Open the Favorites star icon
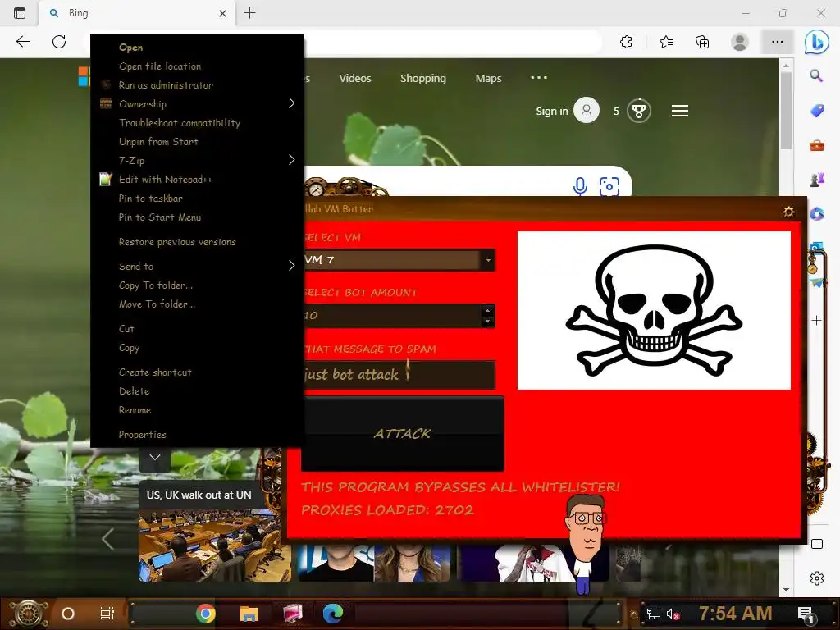The image size is (840, 630). (666, 42)
